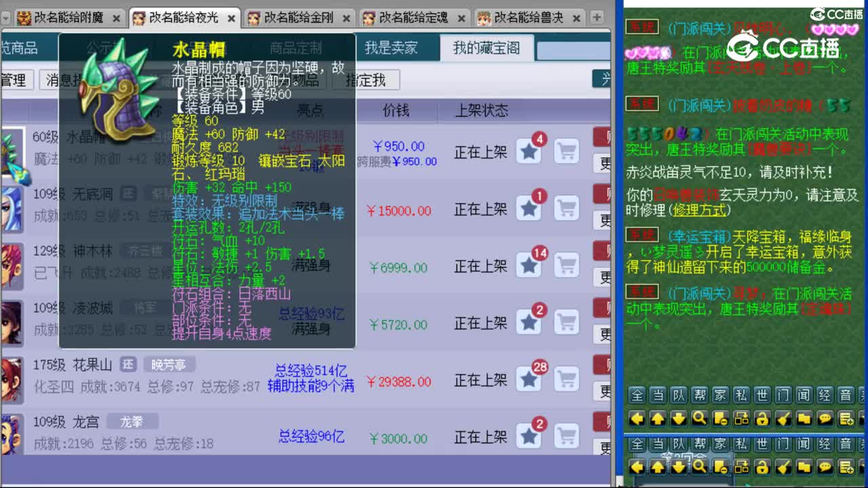Open magnifier search in upper chat toolbar
The height and width of the screenshot is (488, 868).
pyautogui.click(x=700, y=418)
